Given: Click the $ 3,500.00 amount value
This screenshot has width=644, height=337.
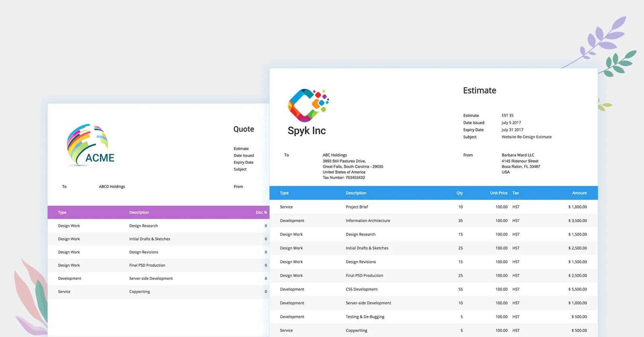Looking at the screenshot, I should pyautogui.click(x=577, y=221).
